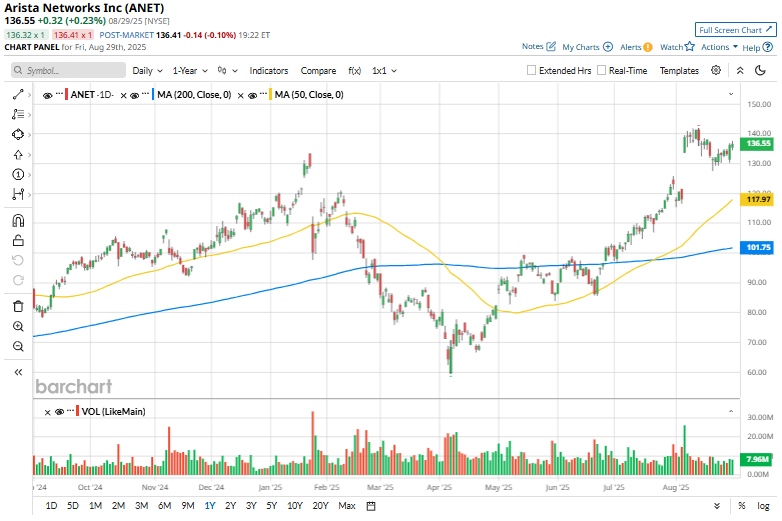Image resolution: width=782 pixels, height=521 pixels.
Task: Toggle logarithmic scale with the log button
Action: pyautogui.click(x=763, y=506)
